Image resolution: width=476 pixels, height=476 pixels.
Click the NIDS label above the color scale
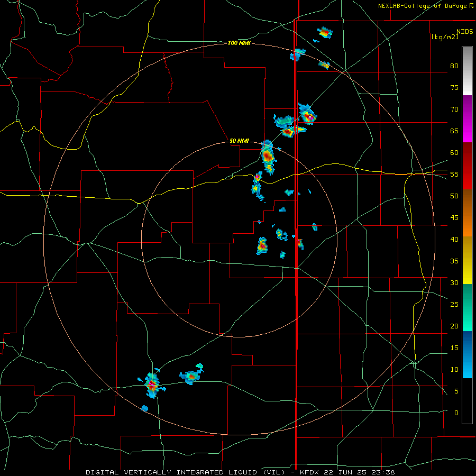[x=465, y=32]
